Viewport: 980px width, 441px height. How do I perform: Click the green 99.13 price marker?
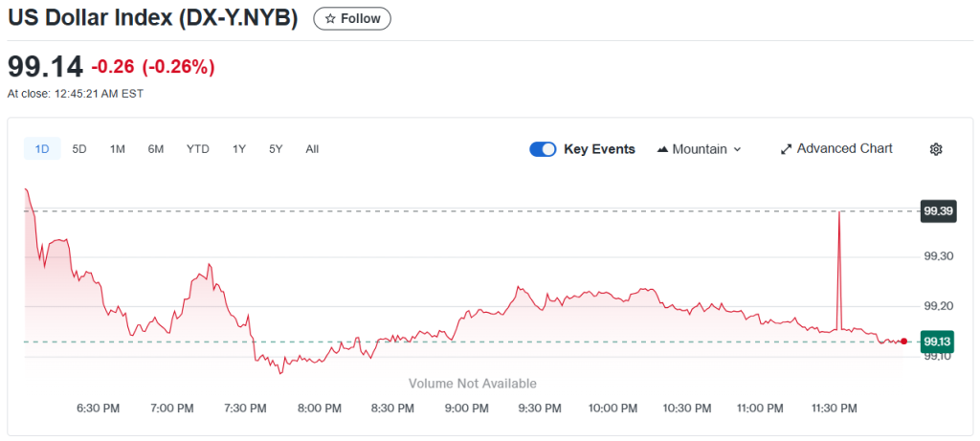point(939,342)
